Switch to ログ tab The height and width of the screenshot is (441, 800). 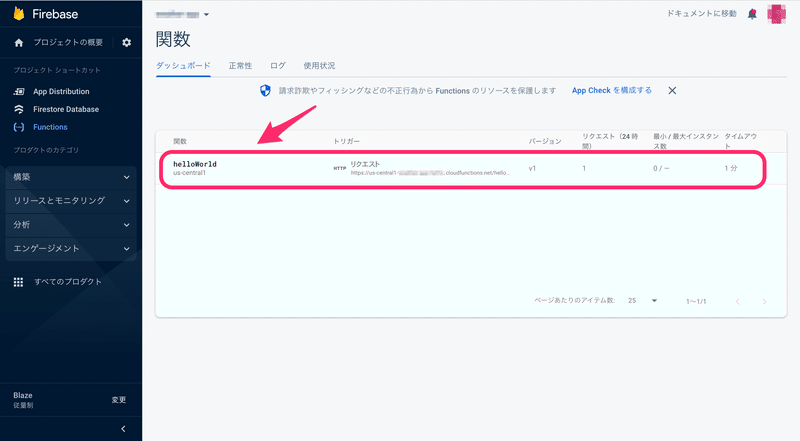point(278,65)
